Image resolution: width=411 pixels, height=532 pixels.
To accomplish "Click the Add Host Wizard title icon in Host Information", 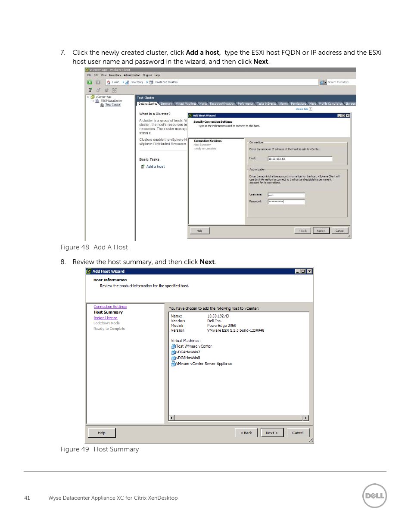I will click(89, 271).
